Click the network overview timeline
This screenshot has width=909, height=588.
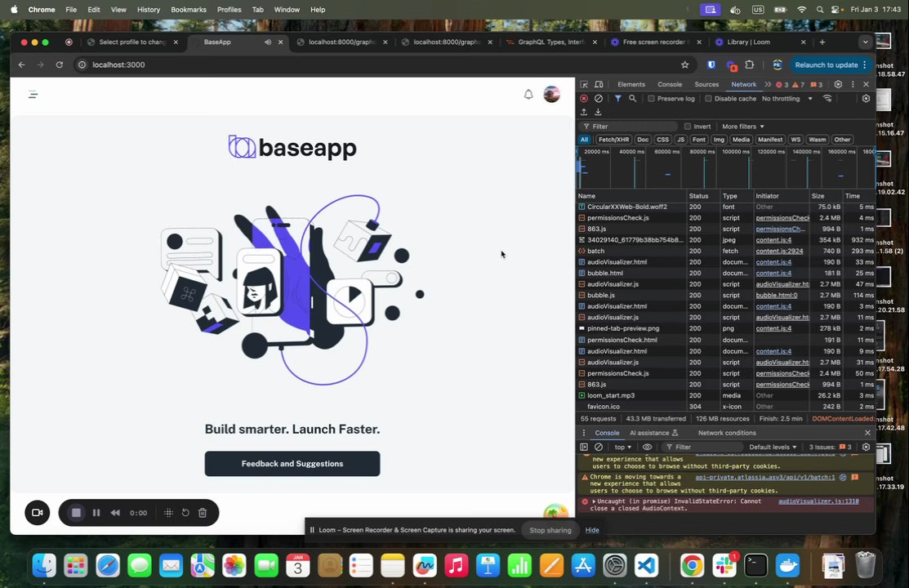click(x=726, y=167)
